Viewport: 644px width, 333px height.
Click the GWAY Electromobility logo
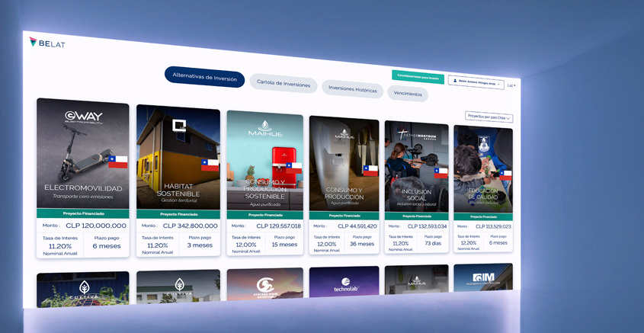coord(84,118)
